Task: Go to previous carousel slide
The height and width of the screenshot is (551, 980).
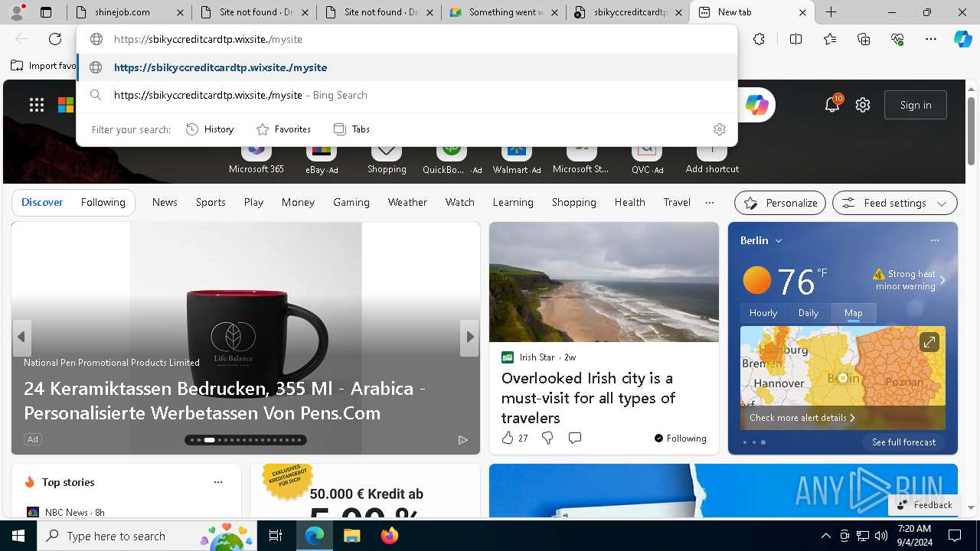Action: click(21, 337)
